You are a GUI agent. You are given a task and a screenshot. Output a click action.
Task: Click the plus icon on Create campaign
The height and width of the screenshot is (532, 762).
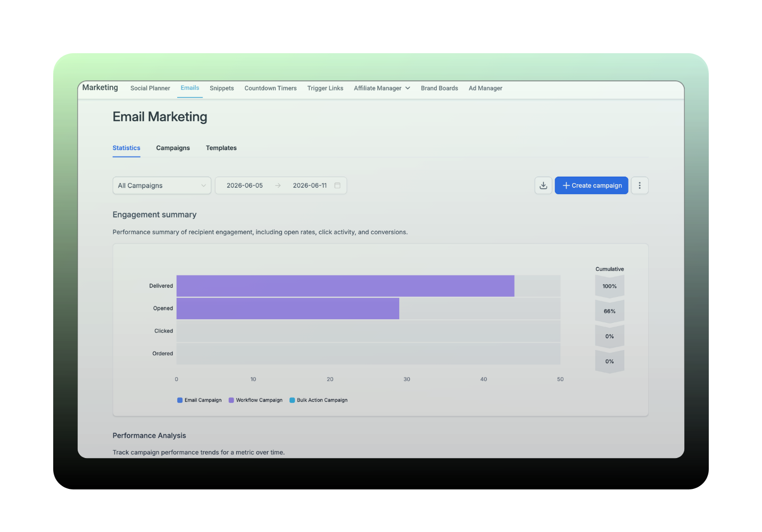[566, 186]
